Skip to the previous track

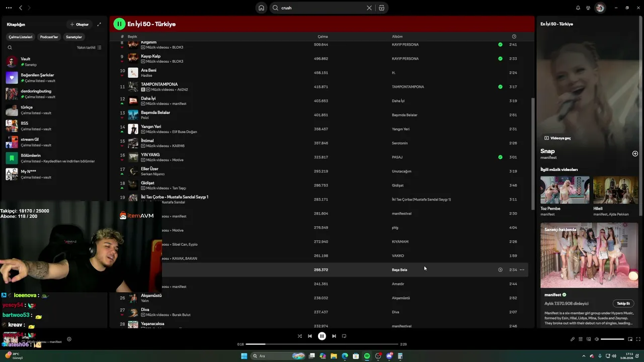pos(310,336)
